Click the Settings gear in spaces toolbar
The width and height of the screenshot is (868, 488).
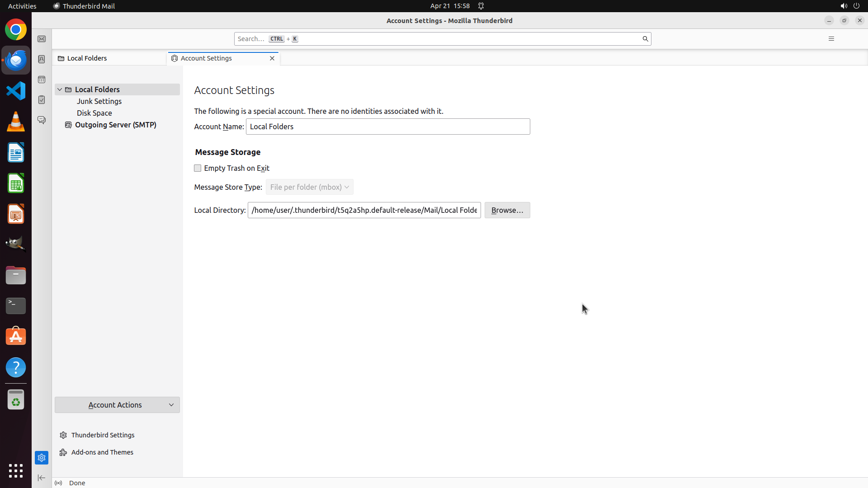[42, 458]
